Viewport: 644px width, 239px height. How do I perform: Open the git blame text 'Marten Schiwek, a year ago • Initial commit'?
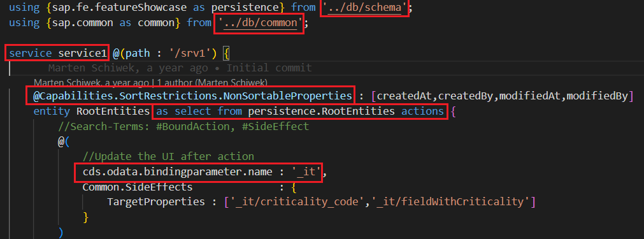point(180,68)
